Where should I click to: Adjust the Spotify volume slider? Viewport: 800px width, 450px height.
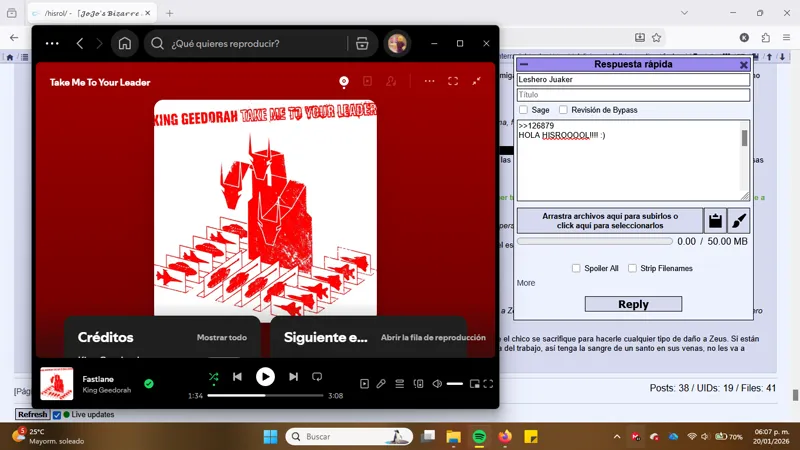pyautogui.click(x=454, y=384)
